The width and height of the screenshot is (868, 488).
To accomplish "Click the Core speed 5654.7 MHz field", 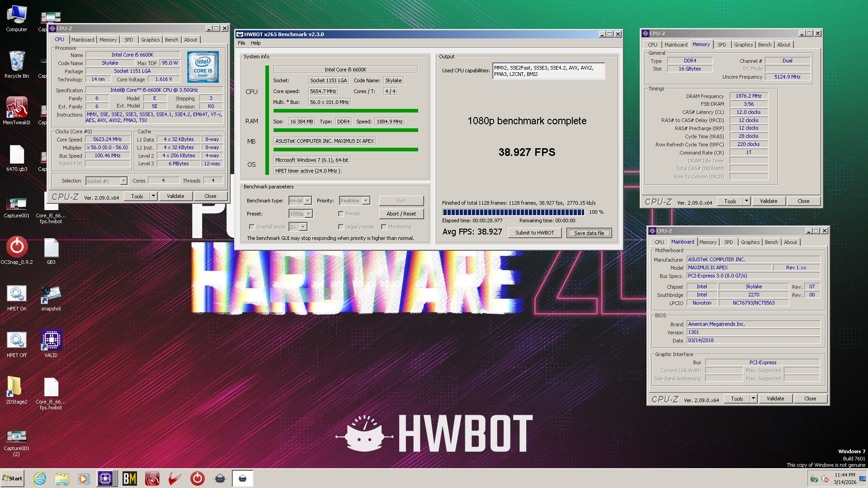I will click(x=323, y=91).
